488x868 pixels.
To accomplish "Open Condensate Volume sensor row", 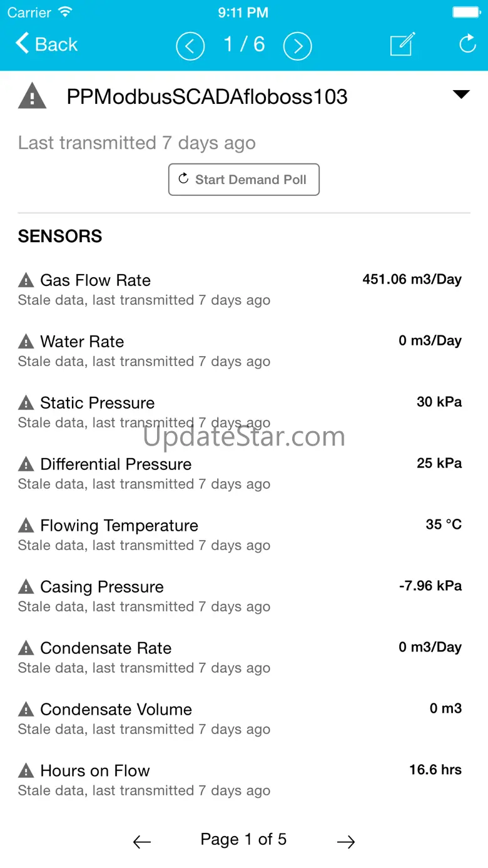I will click(244, 718).
